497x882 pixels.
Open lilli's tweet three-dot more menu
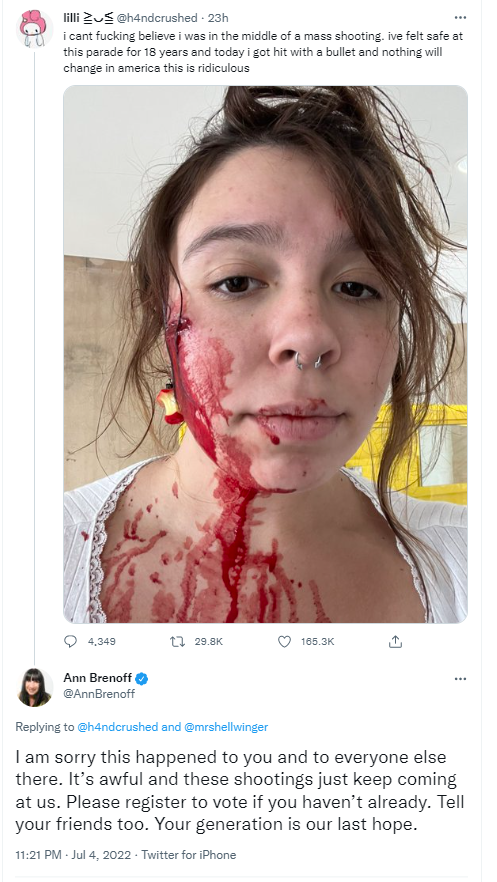(x=460, y=17)
